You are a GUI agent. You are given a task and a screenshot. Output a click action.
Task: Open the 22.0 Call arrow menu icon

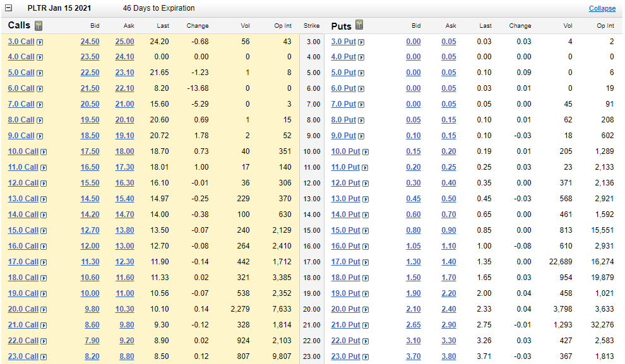click(x=44, y=341)
